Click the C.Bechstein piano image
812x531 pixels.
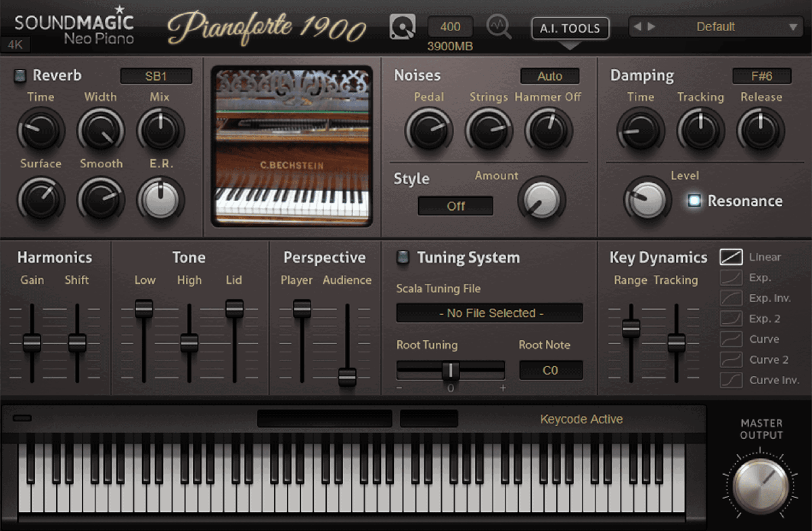pos(292,146)
